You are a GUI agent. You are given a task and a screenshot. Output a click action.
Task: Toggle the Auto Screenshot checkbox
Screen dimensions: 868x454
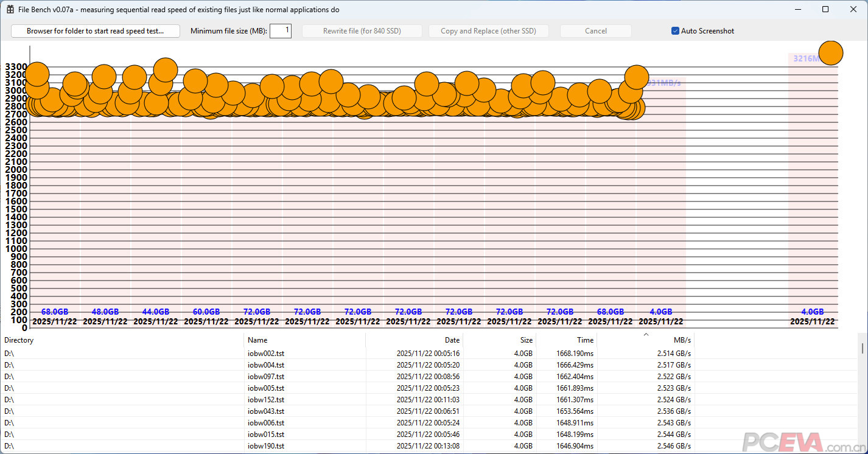pos(675,31)
